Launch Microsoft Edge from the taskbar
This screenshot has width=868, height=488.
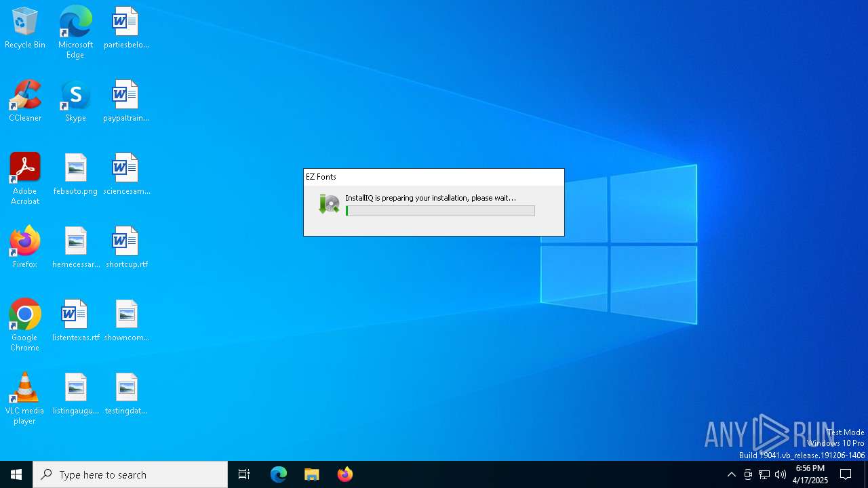279,474
